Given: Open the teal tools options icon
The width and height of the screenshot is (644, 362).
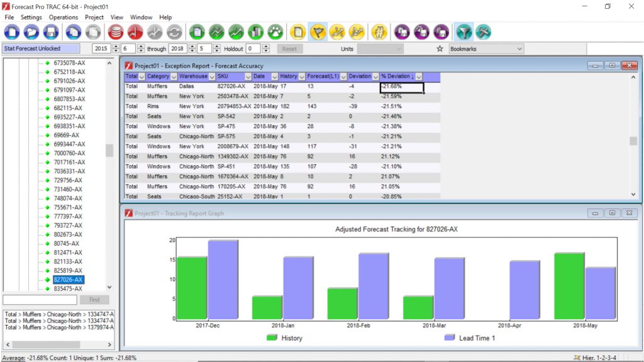Looking at the screenshot, I should (484, 32).
